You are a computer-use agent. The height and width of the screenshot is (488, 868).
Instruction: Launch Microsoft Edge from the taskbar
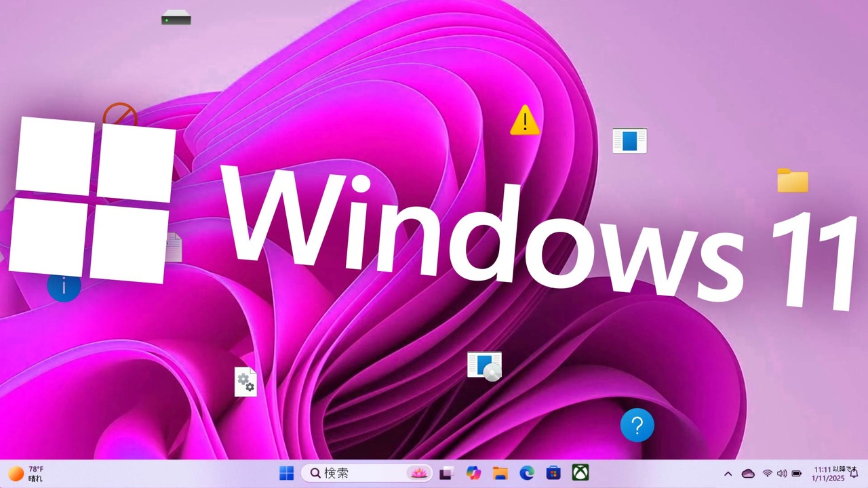pos(527,473)
